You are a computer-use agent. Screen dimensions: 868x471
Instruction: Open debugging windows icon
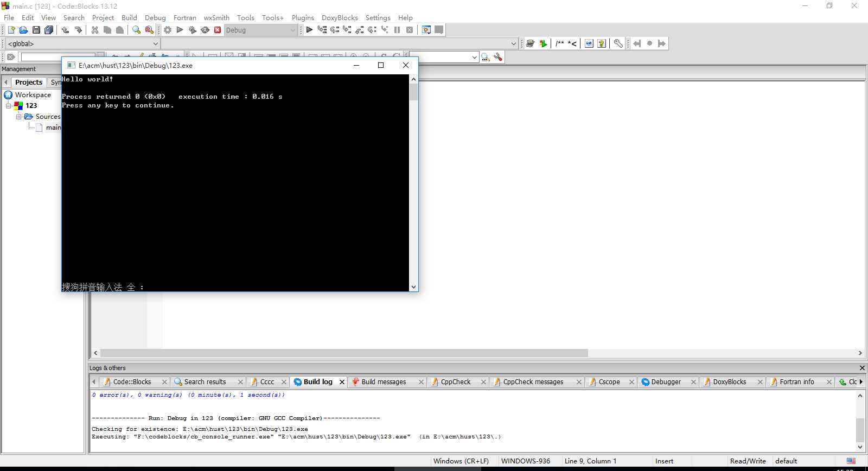pos(426,30)
